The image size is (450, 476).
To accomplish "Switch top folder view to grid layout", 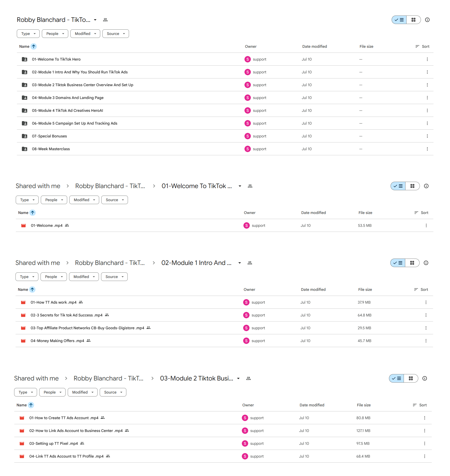I will point(413,20).
